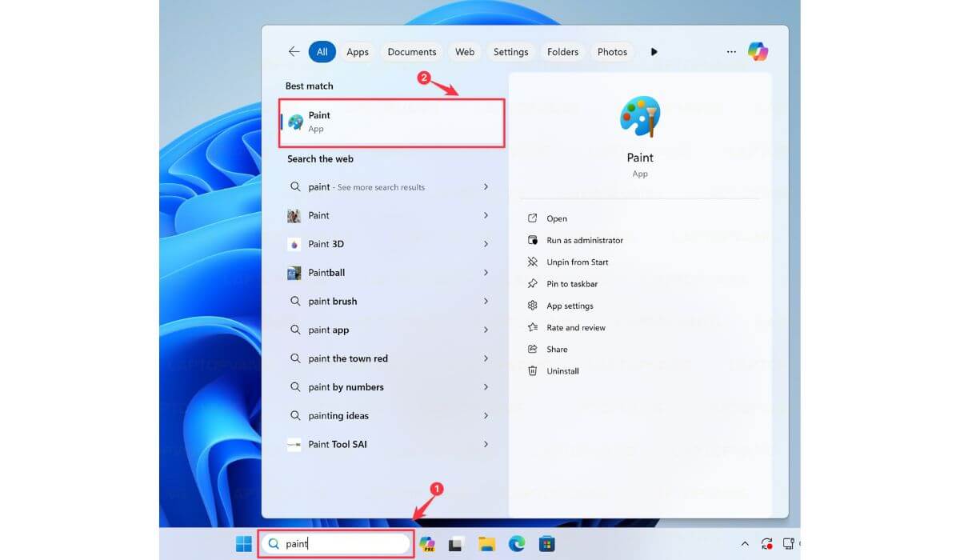960x560 pixels.
Task: Open Copilot from the search panel header
Action: (758, 52)
